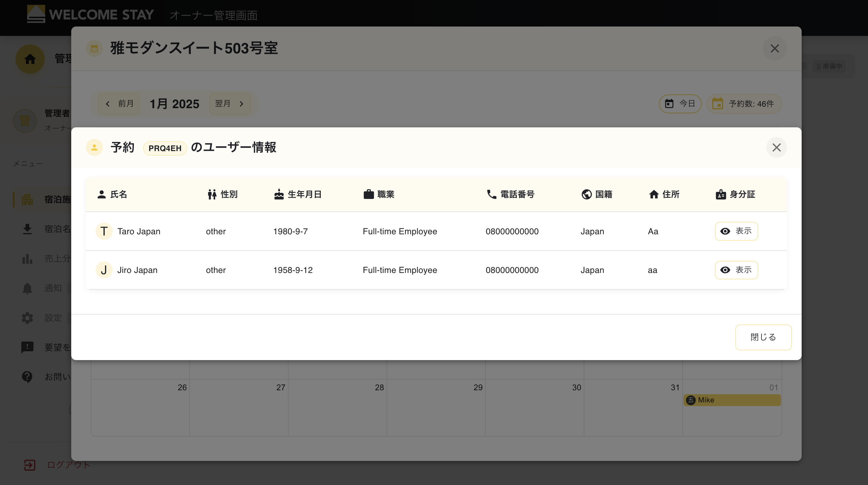868x485 pixels.
Task: Close the user info dialog via X
Action: click(776, 147)
